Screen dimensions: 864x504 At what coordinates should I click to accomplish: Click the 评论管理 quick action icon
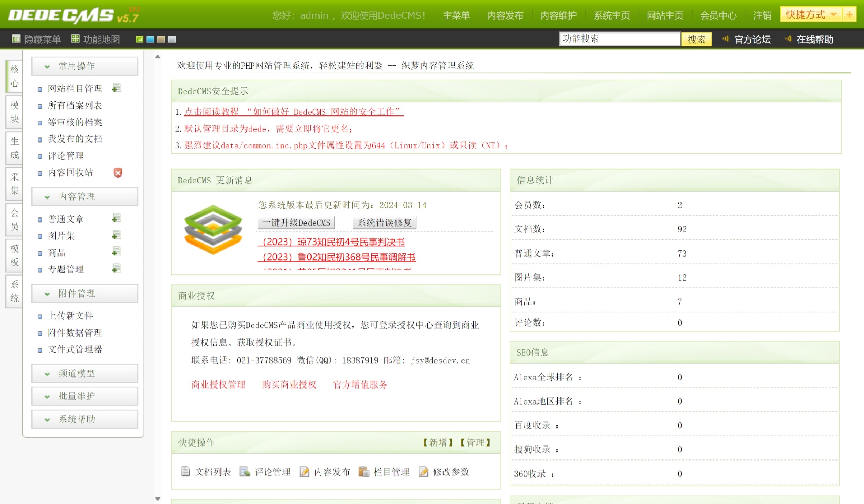pos(245,471)
